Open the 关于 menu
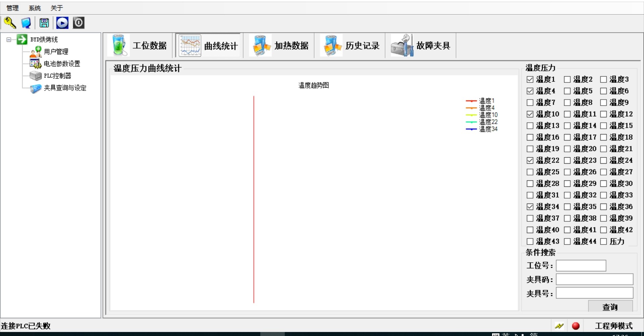The image size is (644, 336). pyautogui.click(x=57, y=8)
